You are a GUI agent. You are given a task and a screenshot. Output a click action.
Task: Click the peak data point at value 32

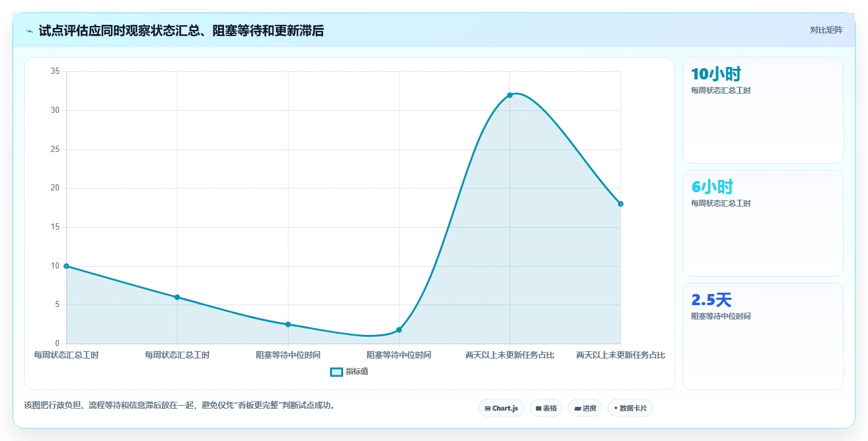pyautogui.click(x=510, y=95)
